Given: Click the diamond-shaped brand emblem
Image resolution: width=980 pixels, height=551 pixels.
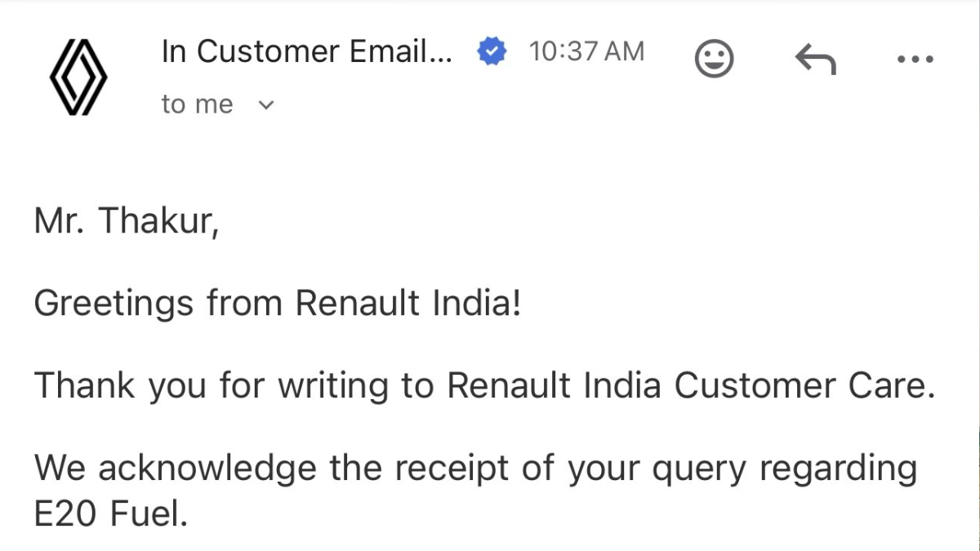Looking at the screenshot, I should pos(78,76).
